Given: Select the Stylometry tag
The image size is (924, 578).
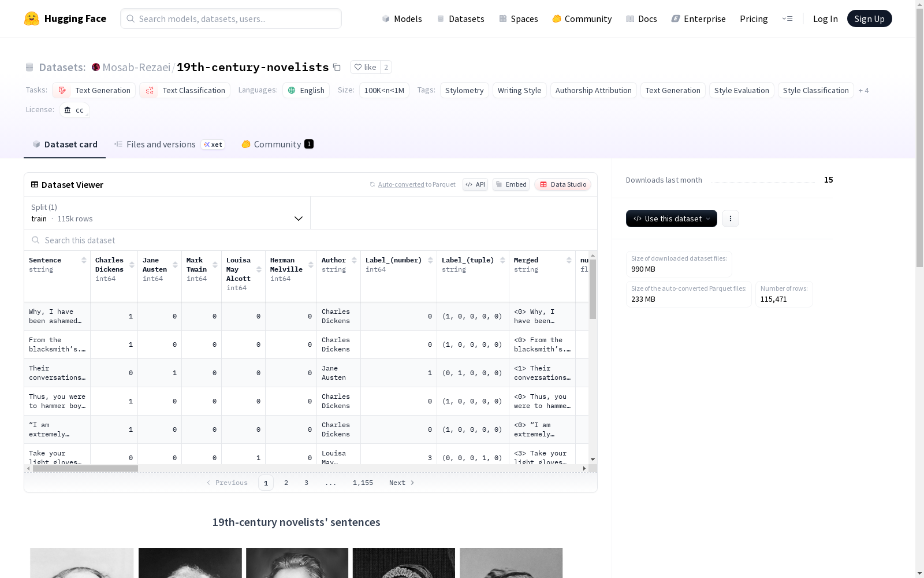Looking at the screenshot, I should [x=464, y=90].
